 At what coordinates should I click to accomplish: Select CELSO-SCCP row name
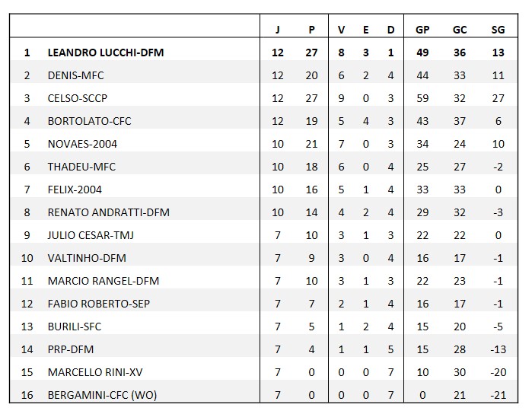click(78, 98)
